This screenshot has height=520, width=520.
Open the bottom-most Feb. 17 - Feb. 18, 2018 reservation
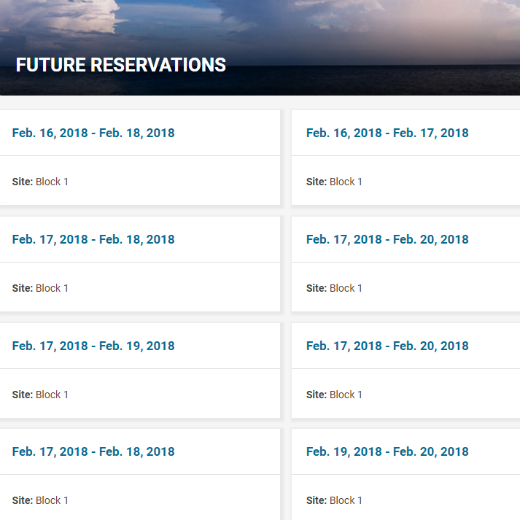(93, 452)
